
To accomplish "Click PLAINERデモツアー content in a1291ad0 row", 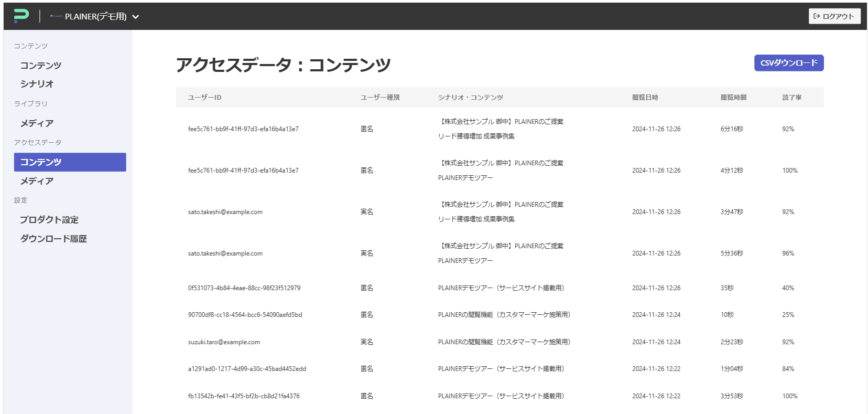I will 501,369.
